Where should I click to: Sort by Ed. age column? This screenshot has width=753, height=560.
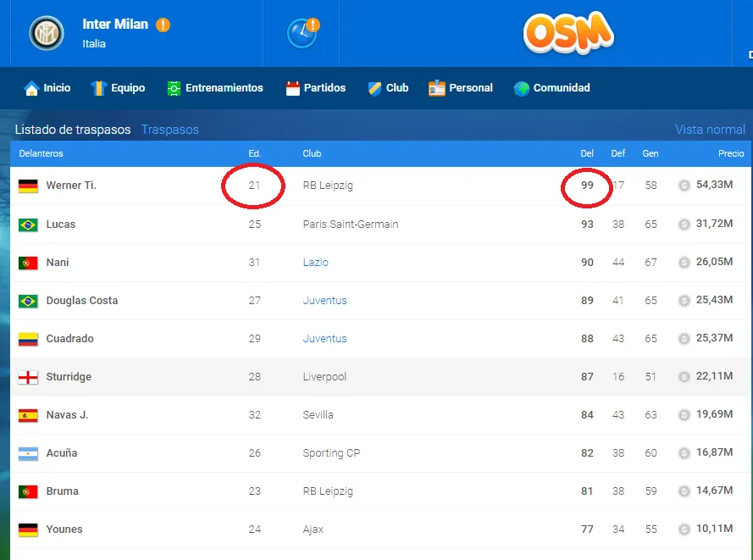[x=254, y=153]
